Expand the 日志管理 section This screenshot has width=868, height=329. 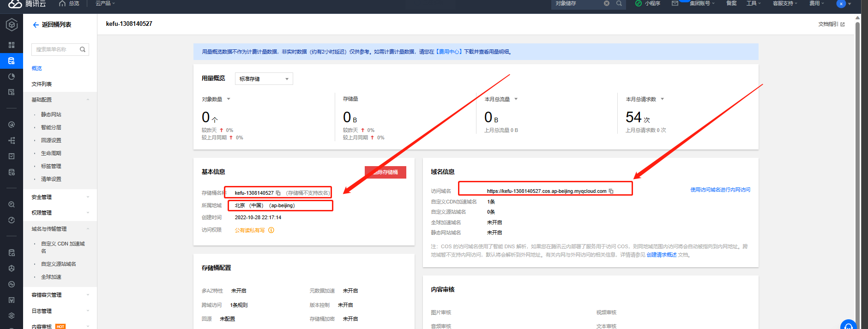coord(60,311)
